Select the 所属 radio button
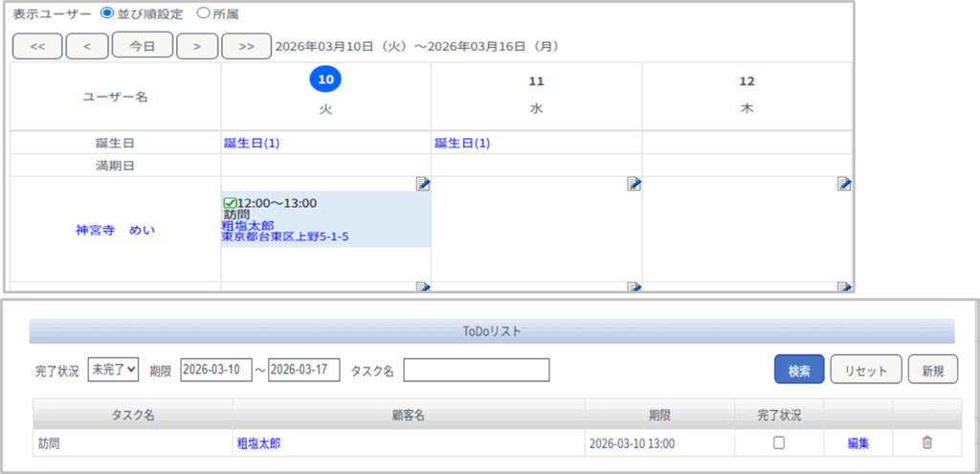 (202, 13)
